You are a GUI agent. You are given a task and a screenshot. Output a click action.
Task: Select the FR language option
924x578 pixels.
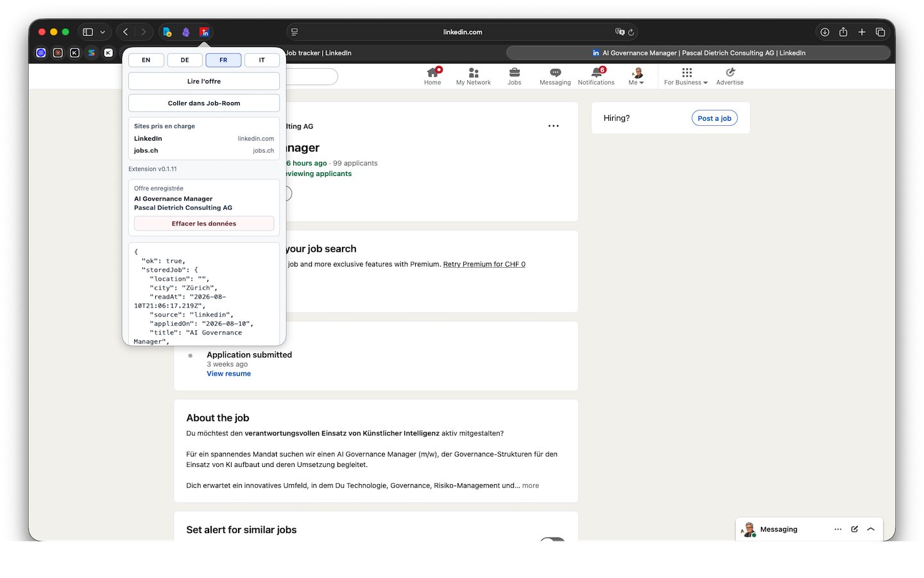point(223,60)
